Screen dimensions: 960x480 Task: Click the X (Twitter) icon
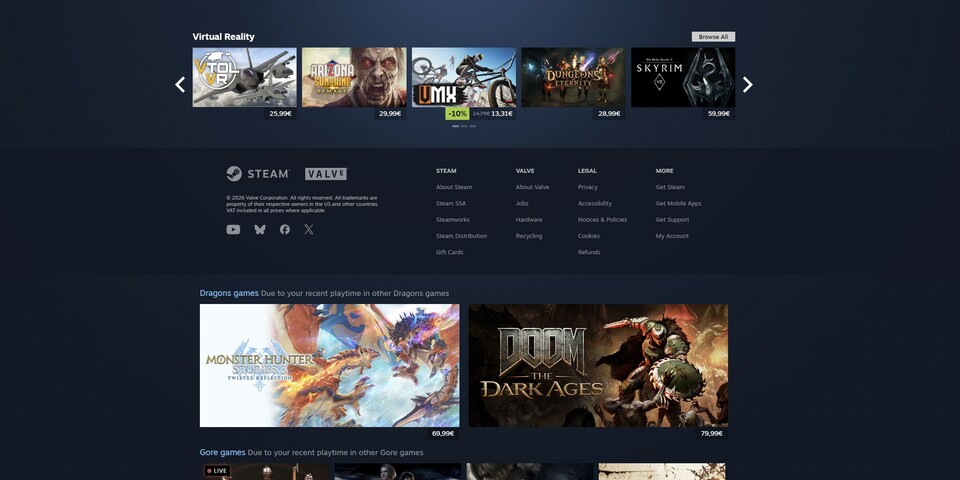pos(309,229)
